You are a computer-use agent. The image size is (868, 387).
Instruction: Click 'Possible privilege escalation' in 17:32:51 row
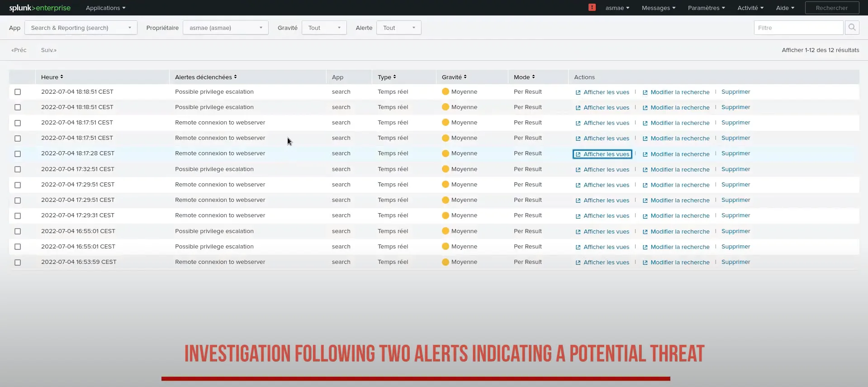(214, 169)
